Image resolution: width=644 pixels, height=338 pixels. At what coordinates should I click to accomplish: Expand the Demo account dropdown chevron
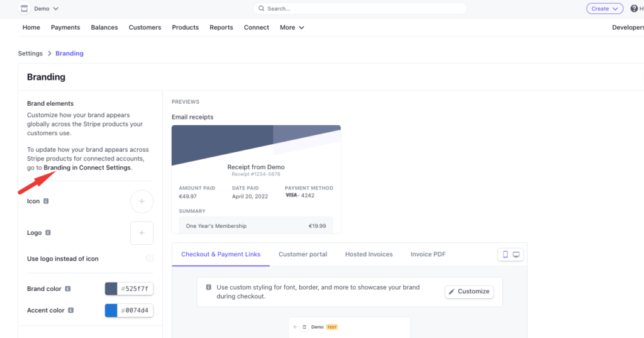[x=56, y=9]
